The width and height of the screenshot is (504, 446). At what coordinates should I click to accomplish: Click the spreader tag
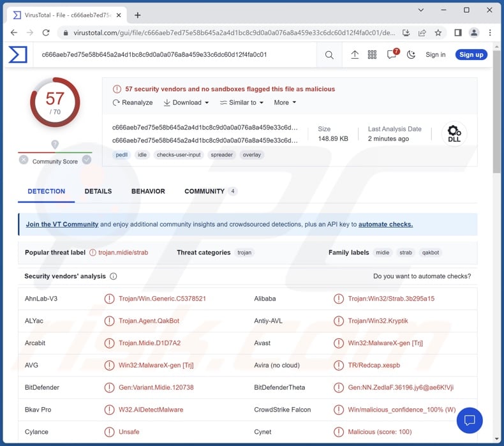[221, 155]
